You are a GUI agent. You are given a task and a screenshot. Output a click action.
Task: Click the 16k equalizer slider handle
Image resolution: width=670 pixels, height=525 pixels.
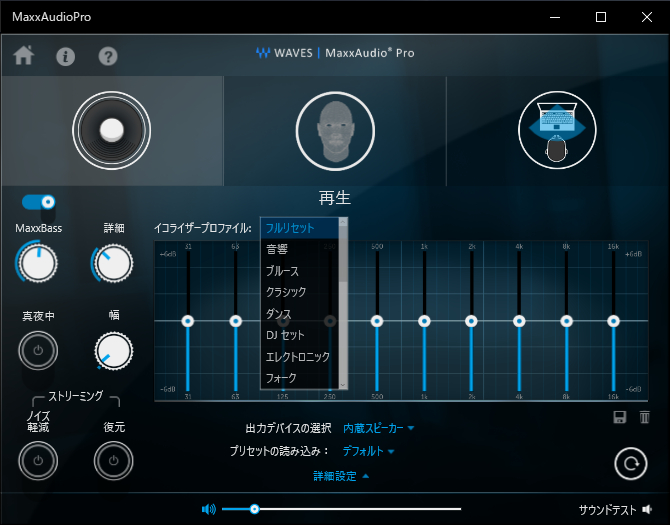point(614,321)
